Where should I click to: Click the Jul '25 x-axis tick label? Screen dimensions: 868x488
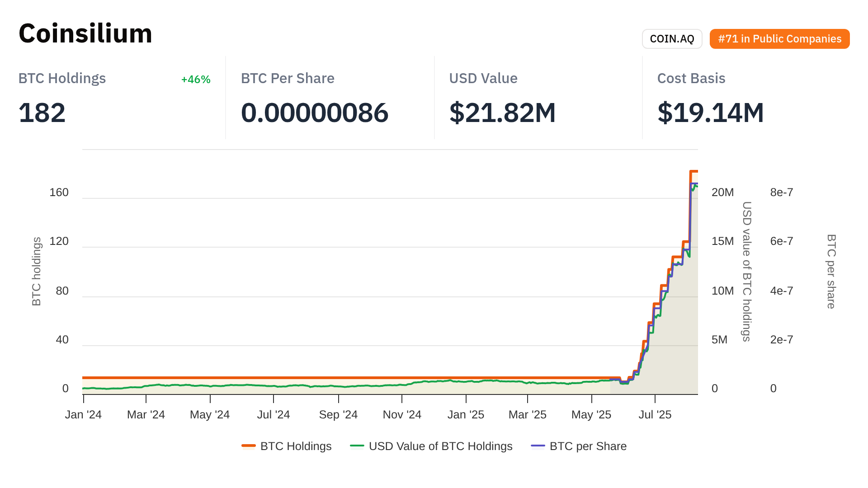[655, 414]
